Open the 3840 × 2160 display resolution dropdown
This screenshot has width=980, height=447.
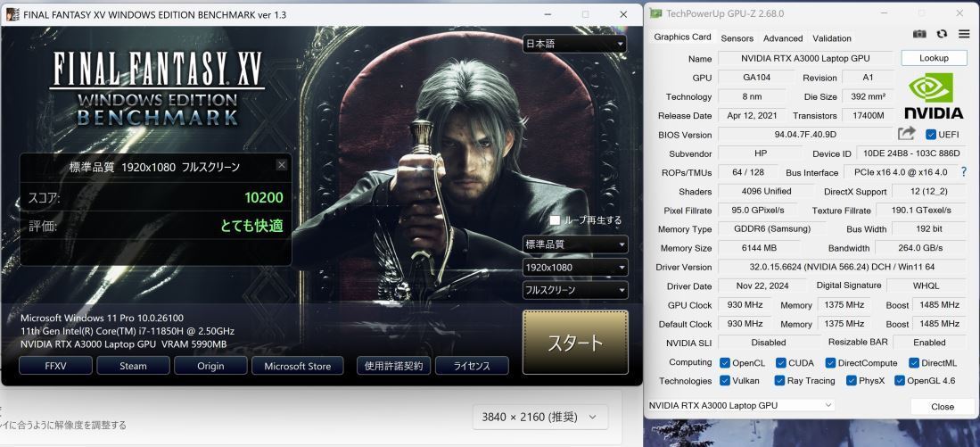point(540,417)
